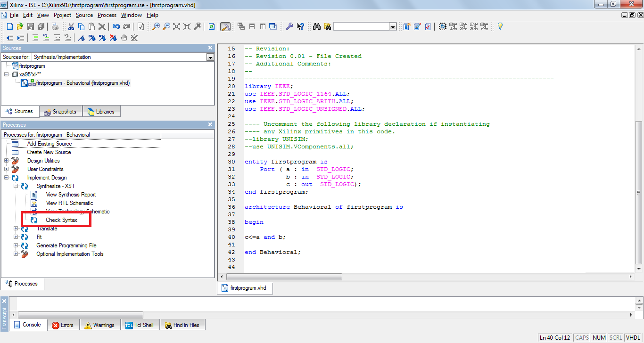The height and width of the screenshot is (343, 644).
Task: Click the binoculars Find icon
Action: tap(317, 26)
